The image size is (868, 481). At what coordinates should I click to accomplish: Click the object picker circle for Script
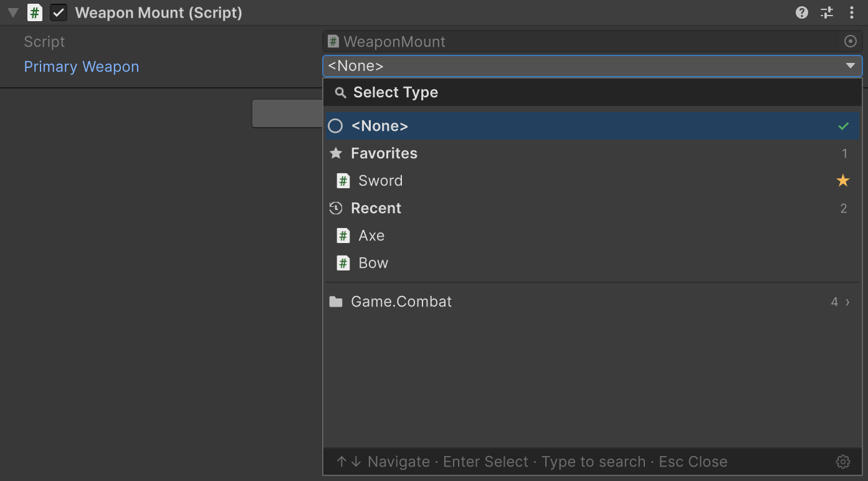pos(850,42)
